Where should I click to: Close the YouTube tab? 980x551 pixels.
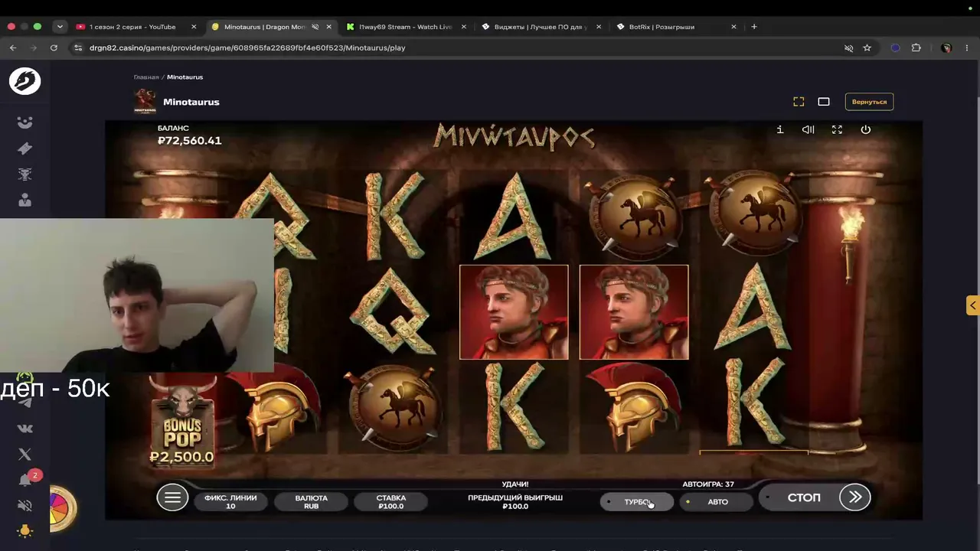(x=194, y=27)
